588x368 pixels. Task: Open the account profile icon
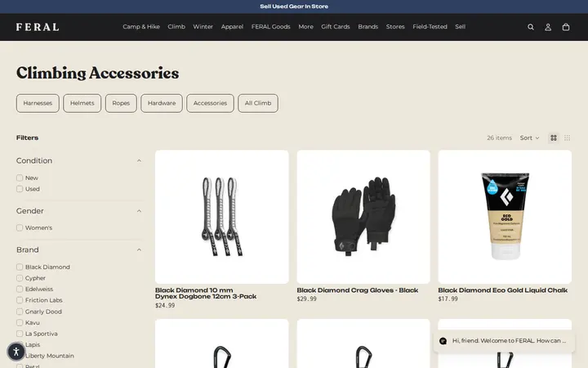tap(548, 27)
